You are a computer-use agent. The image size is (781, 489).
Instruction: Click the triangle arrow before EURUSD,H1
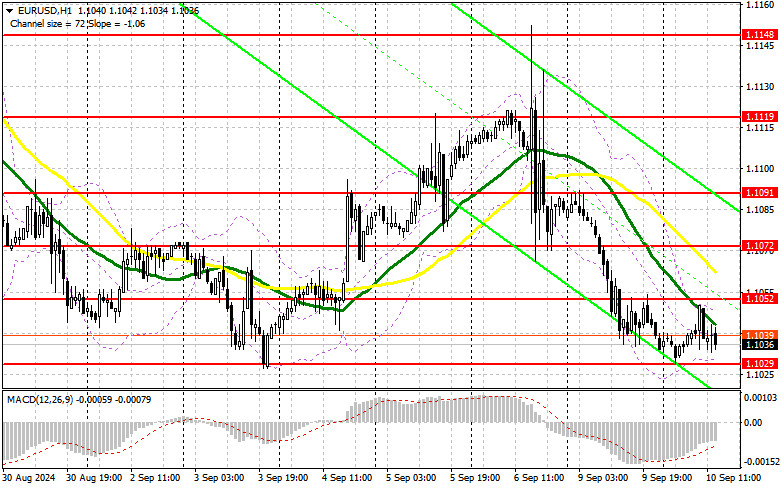[10, 10]
